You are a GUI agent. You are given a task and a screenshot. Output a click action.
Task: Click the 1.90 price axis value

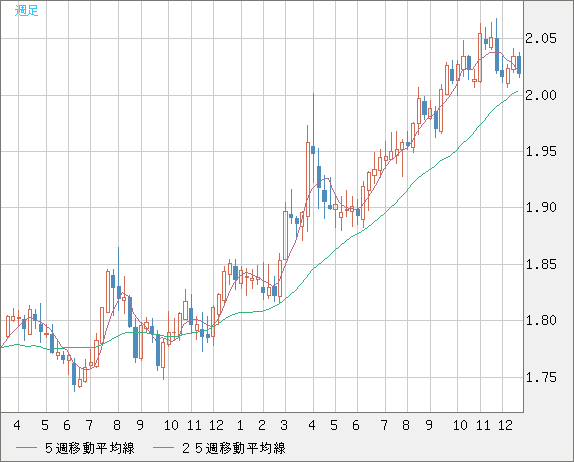[x=541, y=208]
